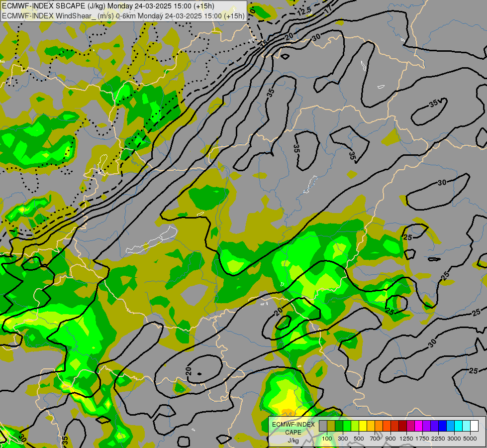Click the bright magenta legend swatch

[x=418, y=426]
